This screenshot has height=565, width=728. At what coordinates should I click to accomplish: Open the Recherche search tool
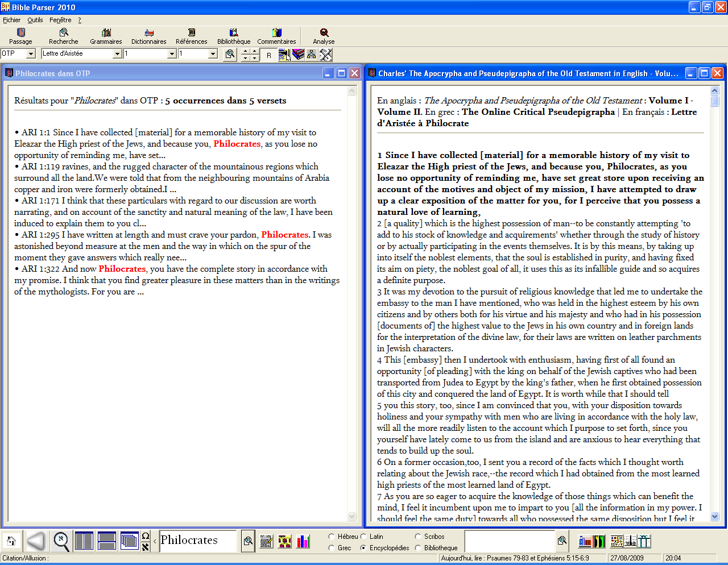tap(64, 36)
